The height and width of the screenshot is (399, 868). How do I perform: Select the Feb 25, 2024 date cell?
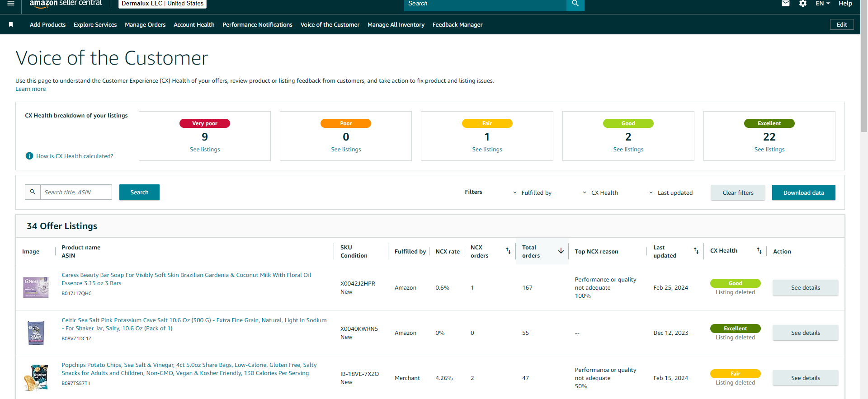point(670,288)
